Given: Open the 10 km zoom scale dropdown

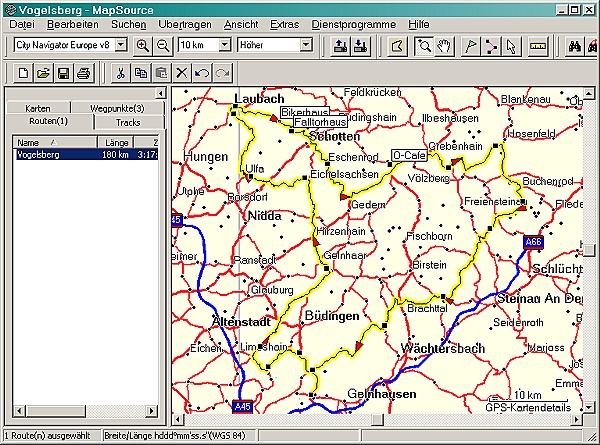Looking at the screenshot, I should (x=225, y=45).
